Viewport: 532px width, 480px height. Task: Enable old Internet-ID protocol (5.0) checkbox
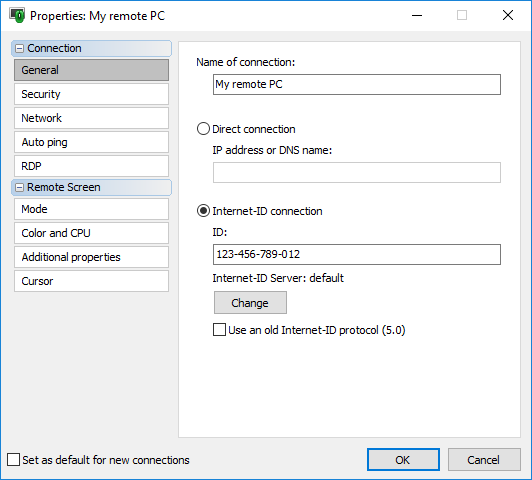[219, 330]
